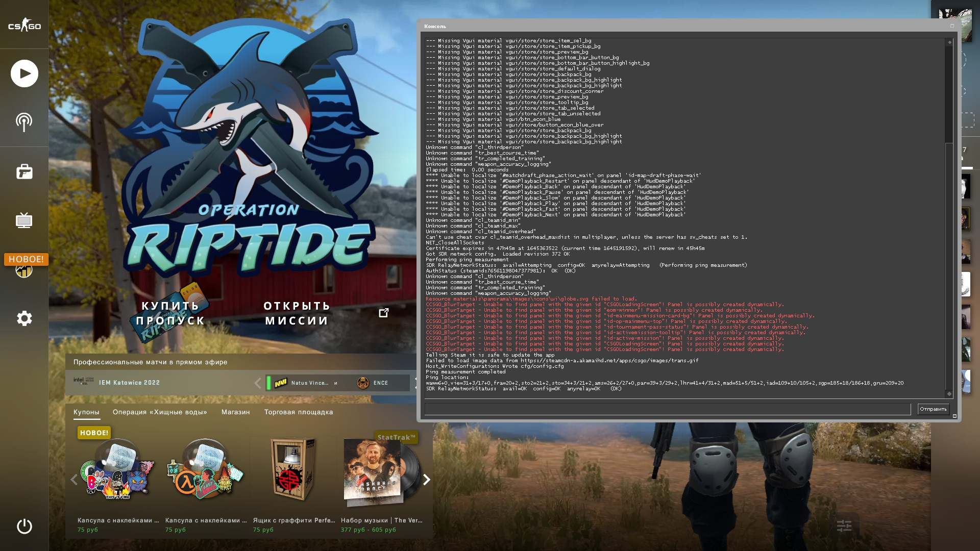Click the NET_CloseAllSockets console line
Screen dimensions: 980x551
click(455, 243)
